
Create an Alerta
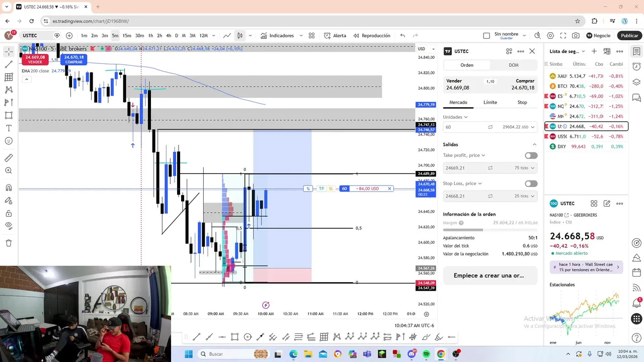(x=335, y=36)
